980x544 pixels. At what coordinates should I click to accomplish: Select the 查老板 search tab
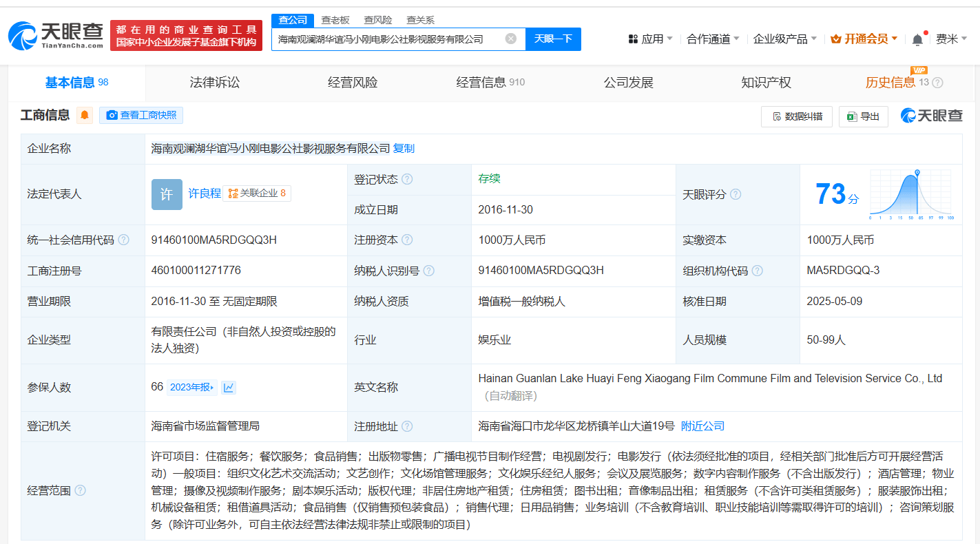pos(335,20)
